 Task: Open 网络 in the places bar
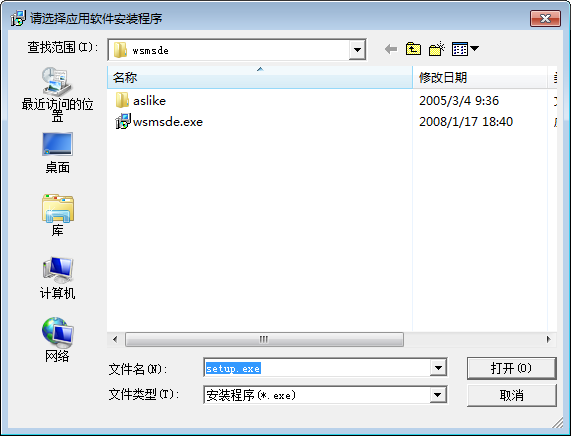pos(57,340)
